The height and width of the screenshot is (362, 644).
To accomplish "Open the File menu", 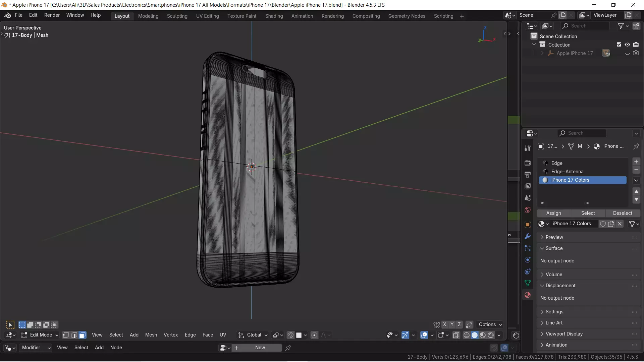I will pyautogui.click(x=18, y=15).
